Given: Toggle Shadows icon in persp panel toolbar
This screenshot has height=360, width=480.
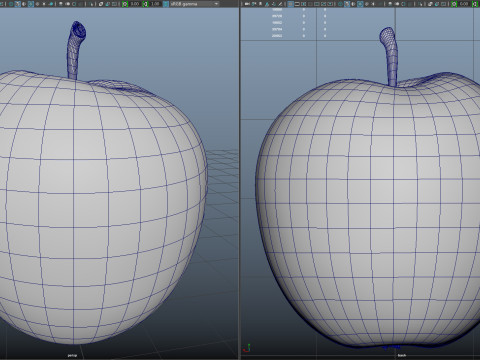Looking at the screenshot, I should [51, 4].
